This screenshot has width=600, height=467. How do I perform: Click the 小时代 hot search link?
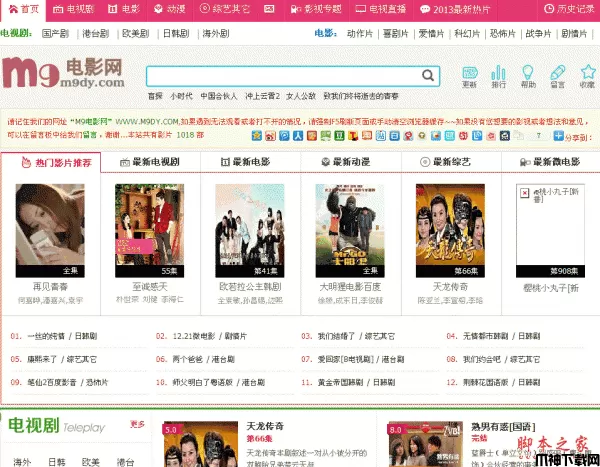(181, 97)
